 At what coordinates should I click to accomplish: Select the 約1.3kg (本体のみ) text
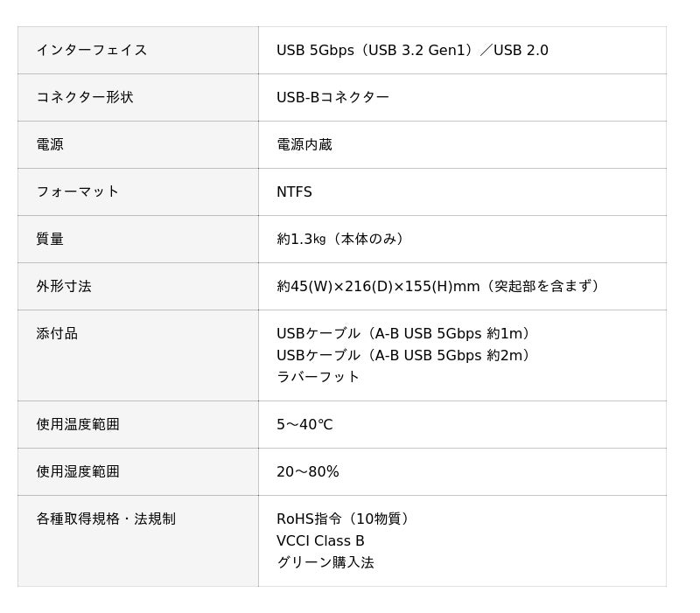[341, 240]
